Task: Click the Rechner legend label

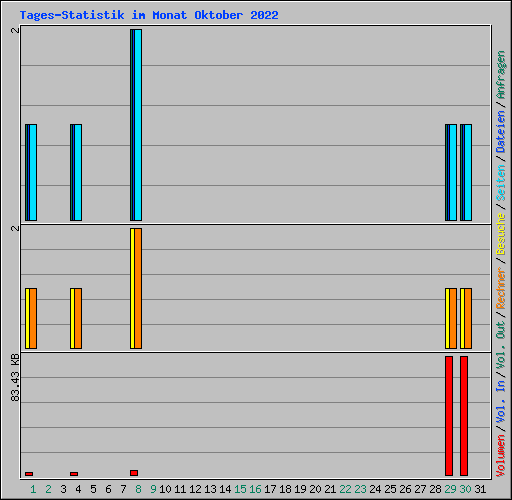Action: (x=501, y=288)
